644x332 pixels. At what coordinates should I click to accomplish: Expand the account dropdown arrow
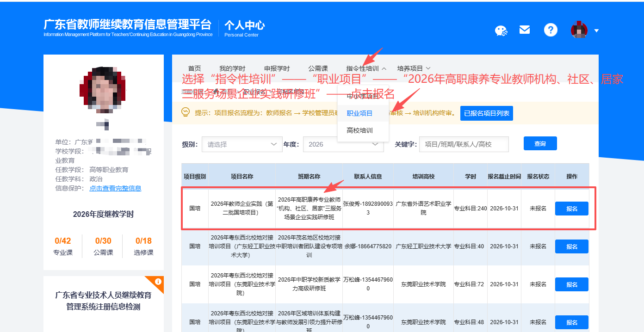click(596, 31)
